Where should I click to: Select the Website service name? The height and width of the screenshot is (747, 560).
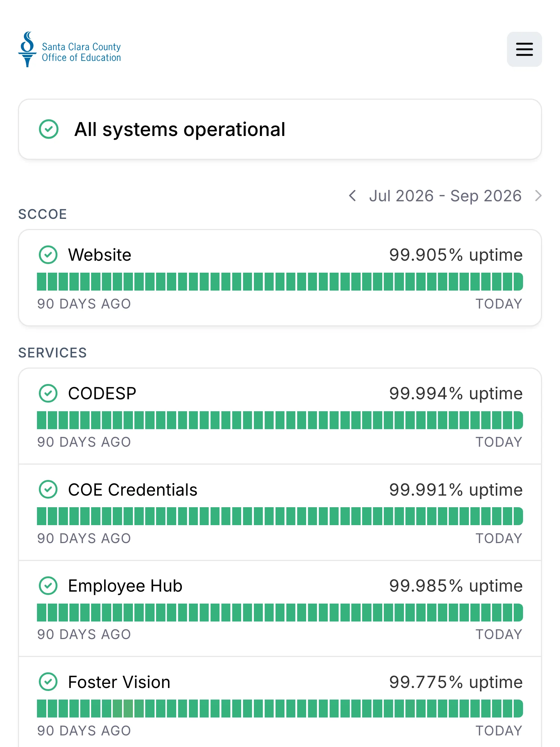coord(100,255)
